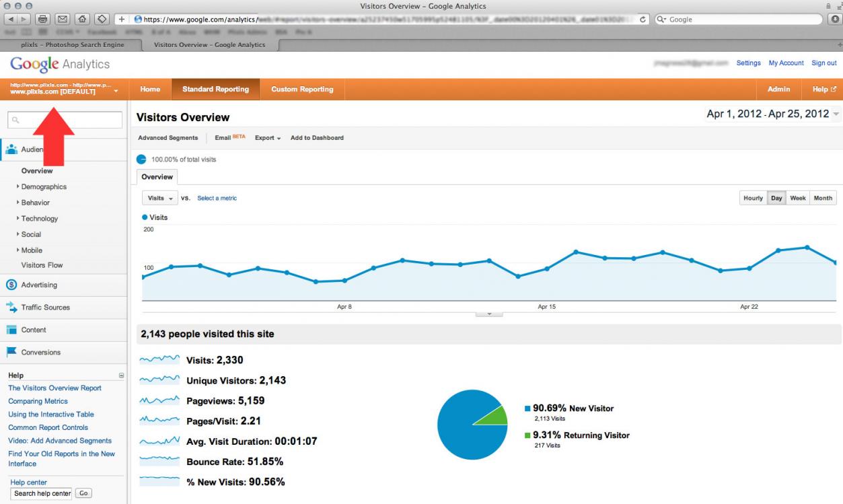The width and height of the screenshot is (843, 504).
Task: Click the new tab plus icon
Action: 839,44
